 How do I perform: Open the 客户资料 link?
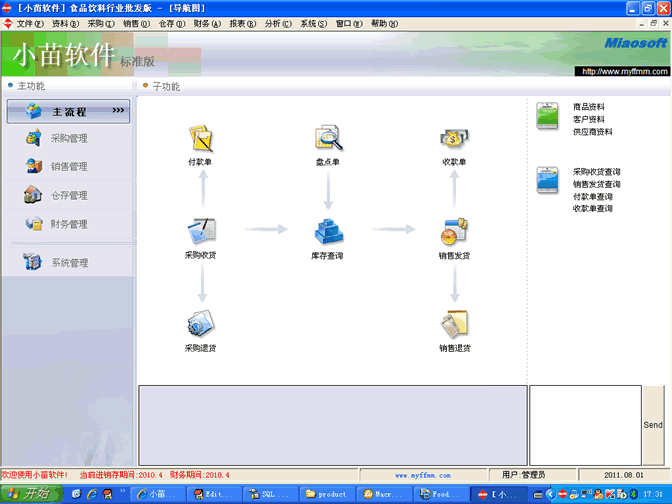click(589, 119)
